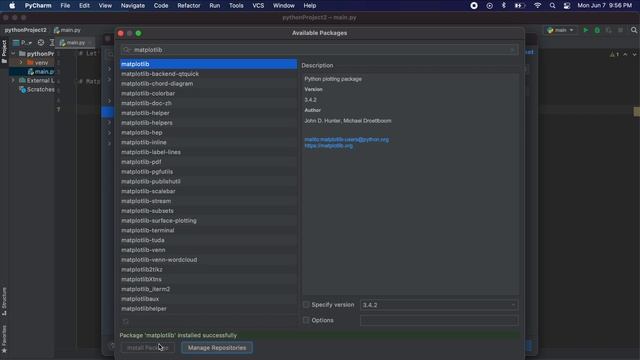
Task: Open Control Center in menu bar
Action: click(x=567, y=6)
